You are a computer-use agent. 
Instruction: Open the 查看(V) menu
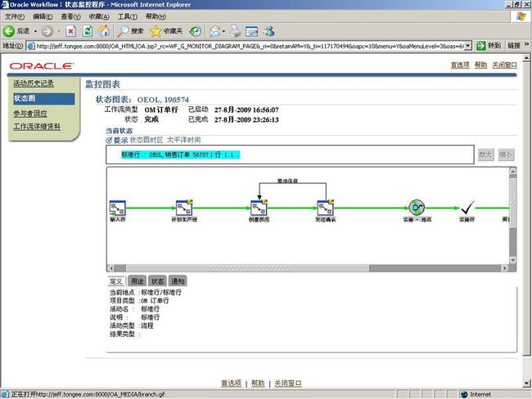pyautogui.click(x=71, y=16)
